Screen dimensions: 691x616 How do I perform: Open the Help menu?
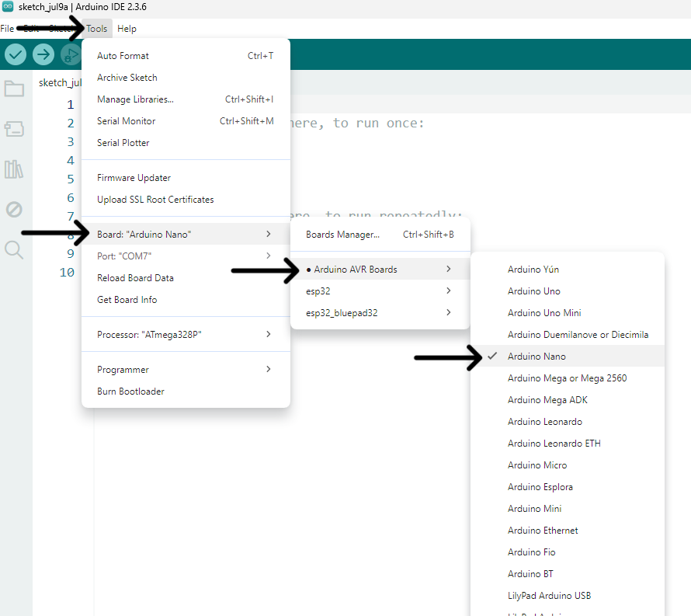(x=127, y=29)
